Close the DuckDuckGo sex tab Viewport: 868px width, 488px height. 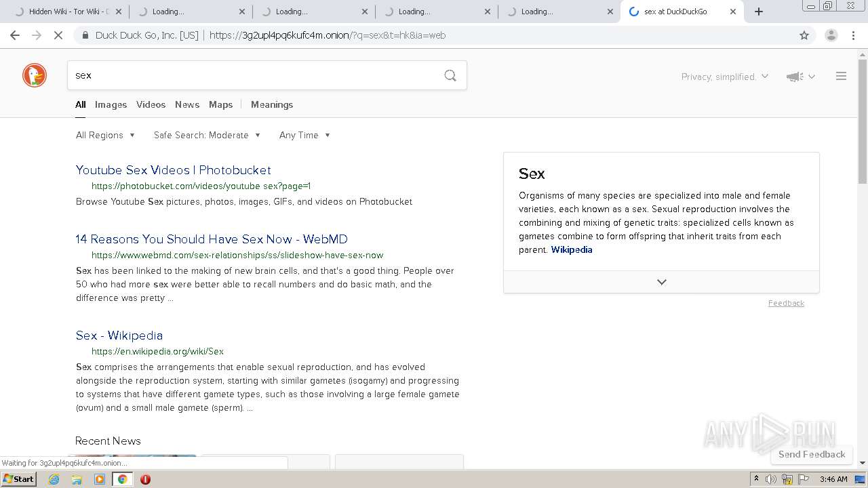tap(733, 12)
